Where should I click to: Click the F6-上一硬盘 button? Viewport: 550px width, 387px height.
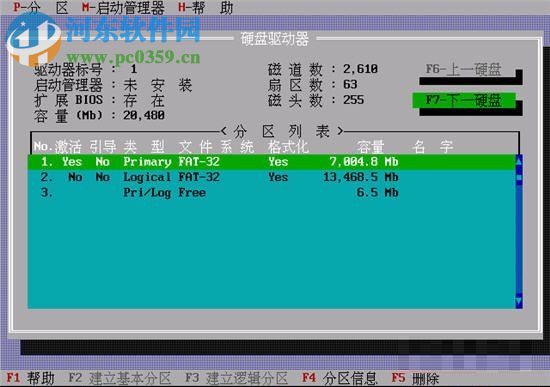coord(463,70)
